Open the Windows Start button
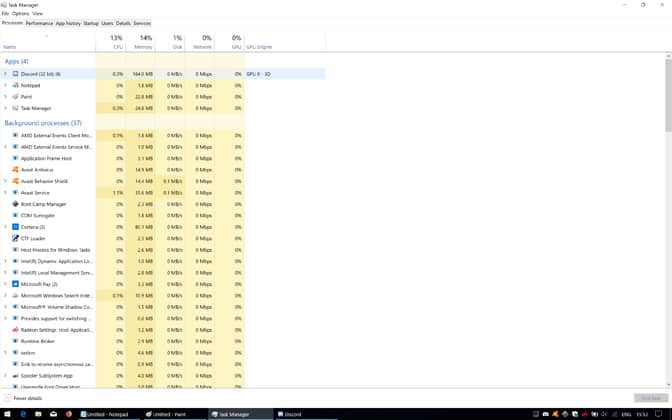 click(7, 414)
